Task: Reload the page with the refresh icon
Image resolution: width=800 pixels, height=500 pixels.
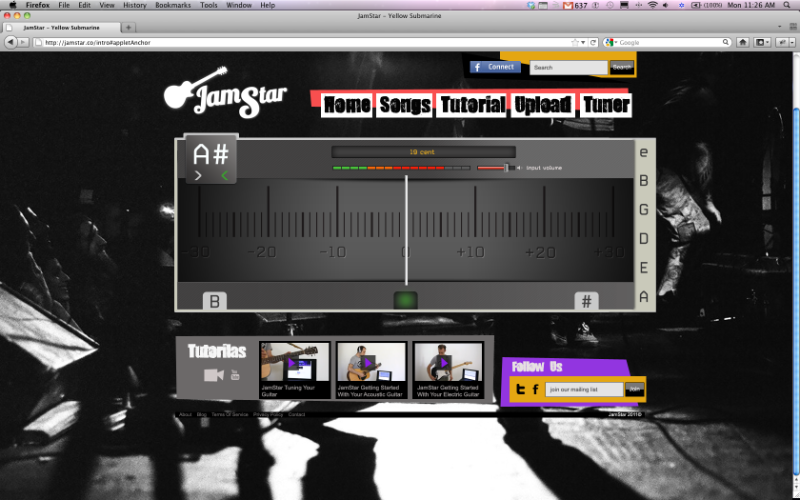Action: [593, 42]
